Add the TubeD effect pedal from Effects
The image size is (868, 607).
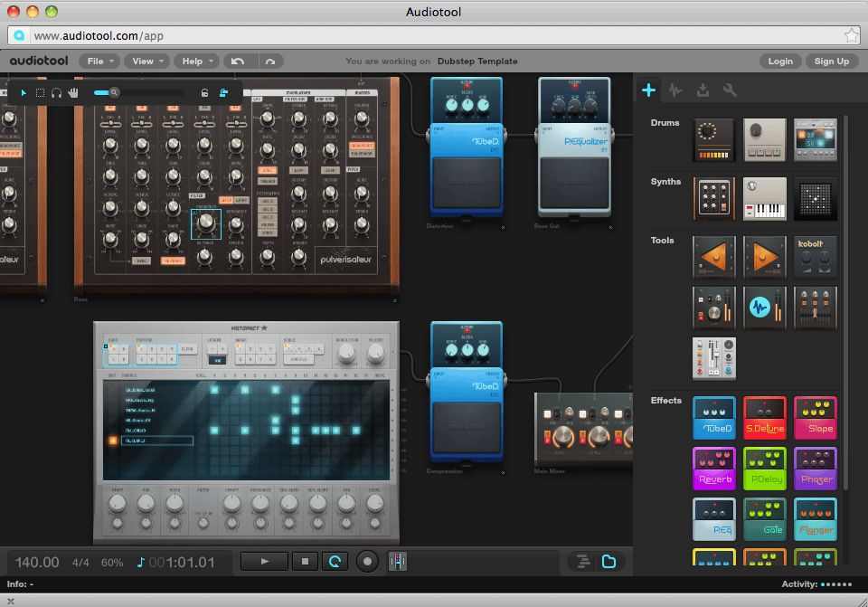(x=713, y=417)
